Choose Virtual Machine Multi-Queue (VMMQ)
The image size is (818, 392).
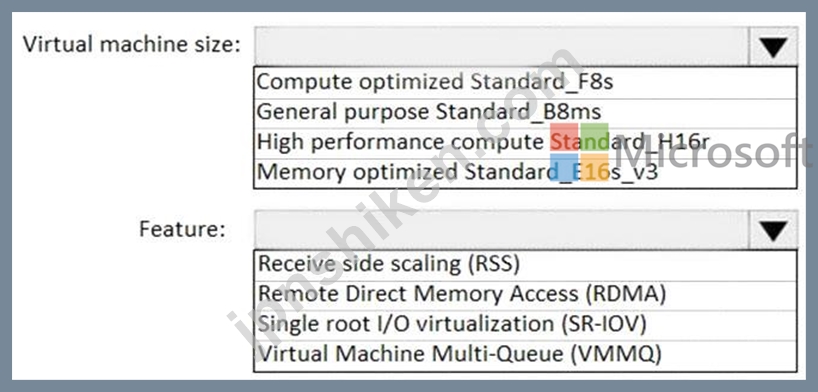[x=525, y=355]
